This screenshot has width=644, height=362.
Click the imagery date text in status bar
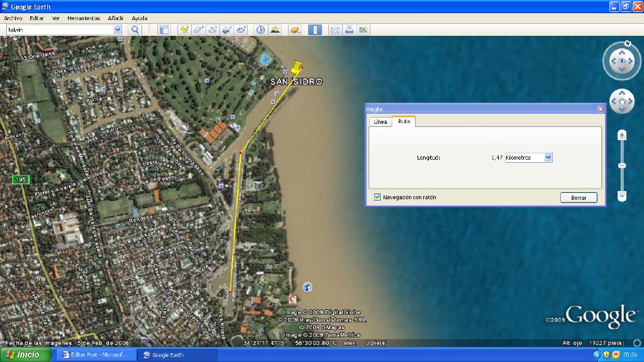click(67, 343)
